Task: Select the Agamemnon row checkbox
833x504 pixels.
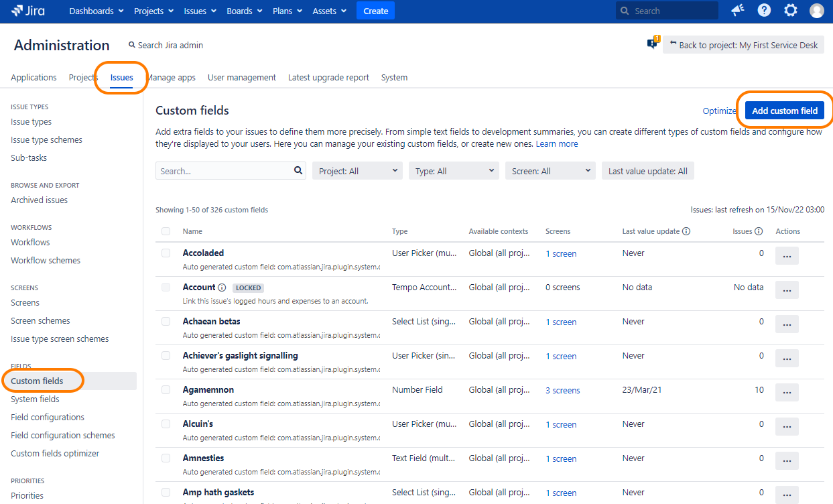Action: pos(166,390)
